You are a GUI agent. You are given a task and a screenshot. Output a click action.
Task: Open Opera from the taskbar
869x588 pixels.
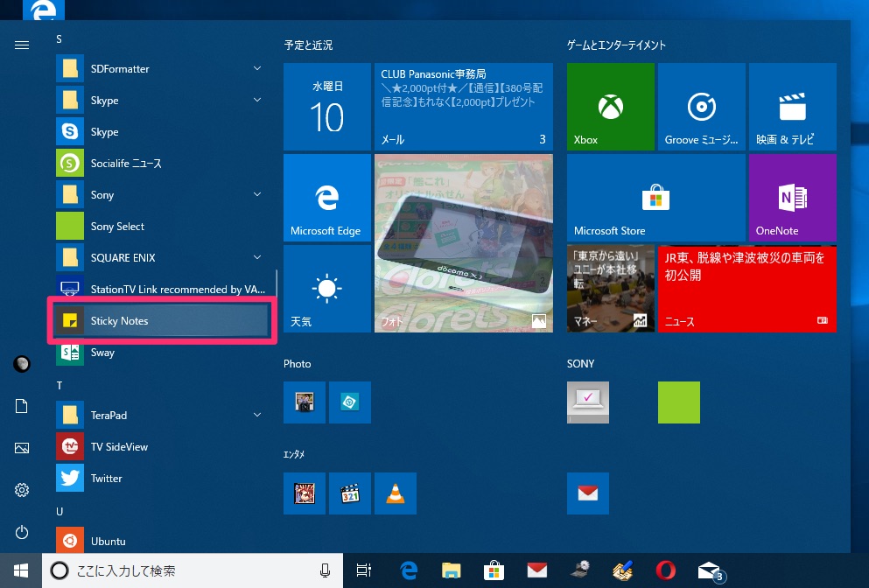click(665, 570)
